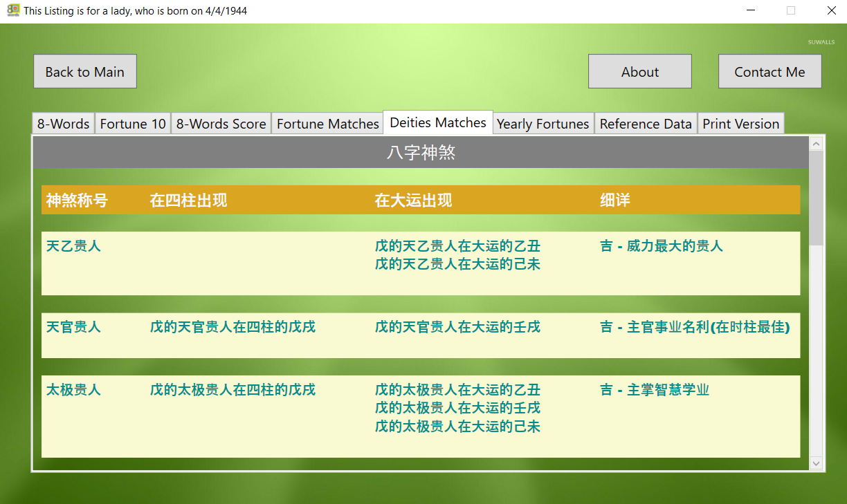Click the 在大运出现 column header

coord(413,200)
